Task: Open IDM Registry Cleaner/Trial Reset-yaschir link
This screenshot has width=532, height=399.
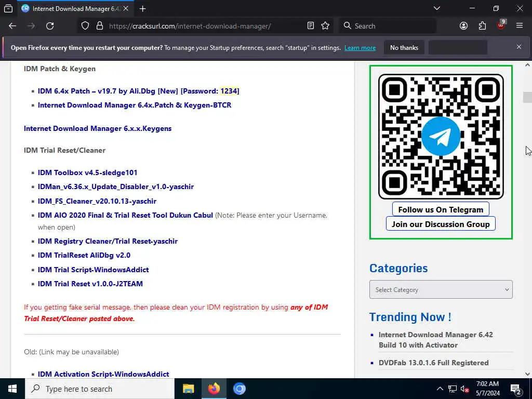Action: (108, 241)
